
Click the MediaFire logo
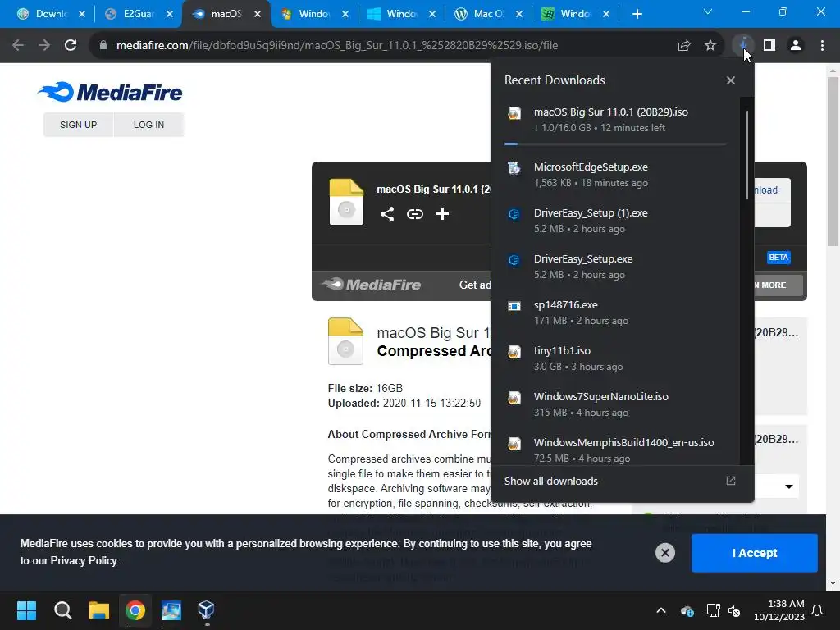click(x=111, y=92)
